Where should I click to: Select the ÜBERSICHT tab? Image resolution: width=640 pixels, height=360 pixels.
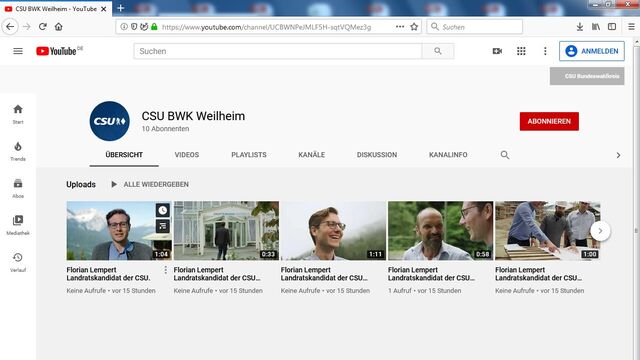click(x=124, y=155)
